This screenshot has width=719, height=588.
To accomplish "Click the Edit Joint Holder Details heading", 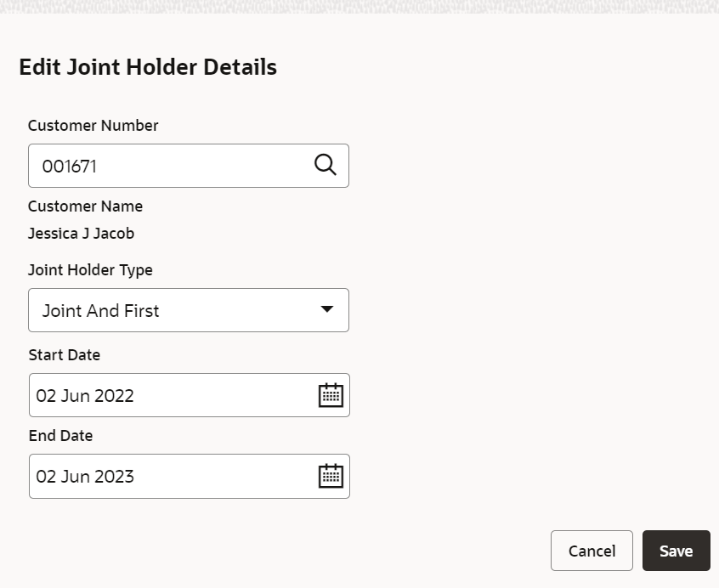I will pyautogui.click(x=148, y=67).
